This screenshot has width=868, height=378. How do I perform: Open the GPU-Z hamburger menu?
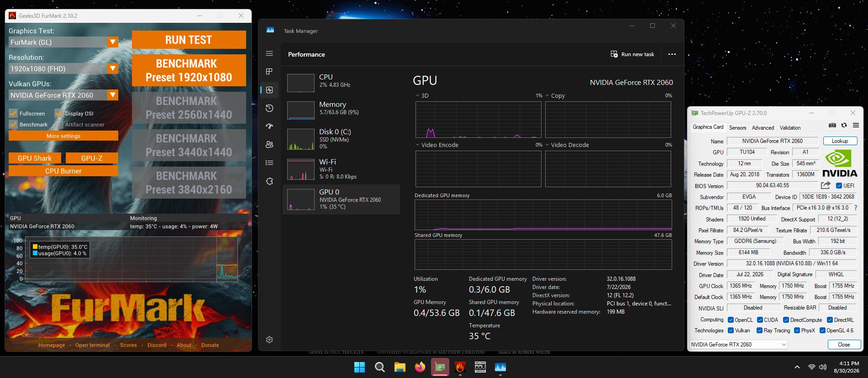click(856, 126)
